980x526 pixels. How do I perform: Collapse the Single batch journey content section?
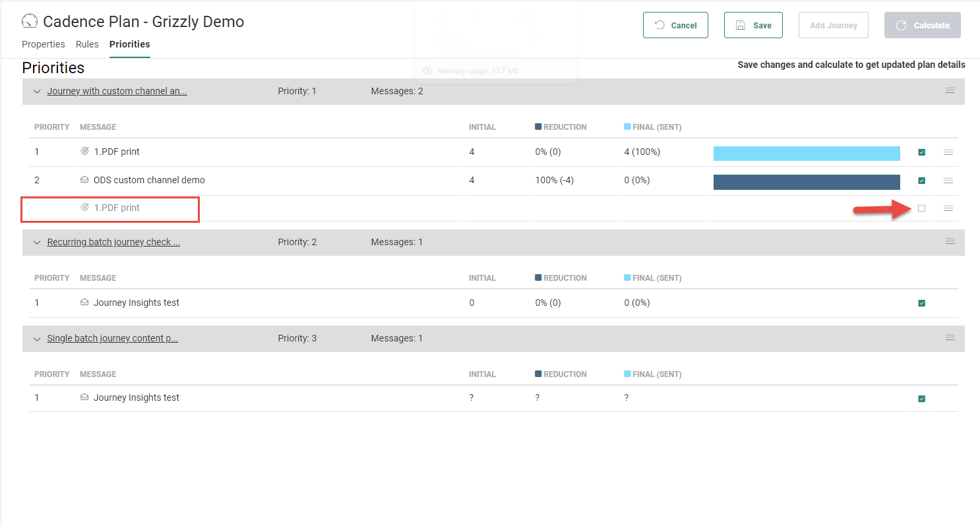click(x=37, y=339)
